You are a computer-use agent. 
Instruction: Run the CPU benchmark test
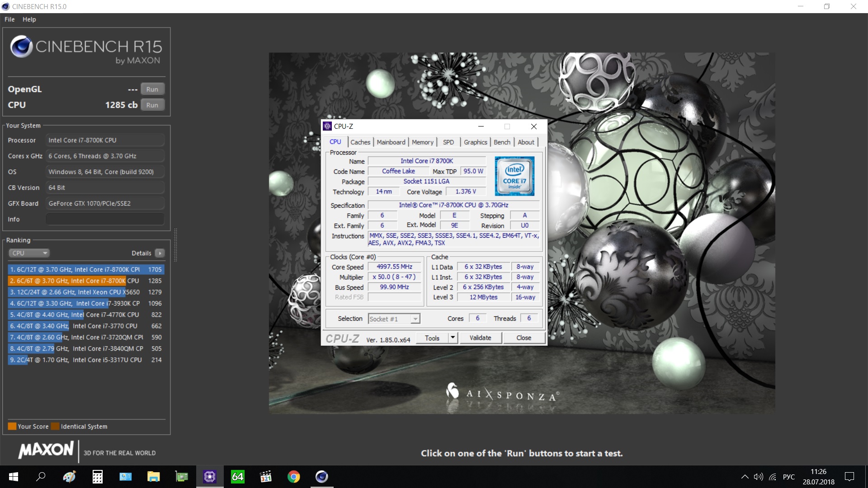pyautogui.click(x=152, y=105)
